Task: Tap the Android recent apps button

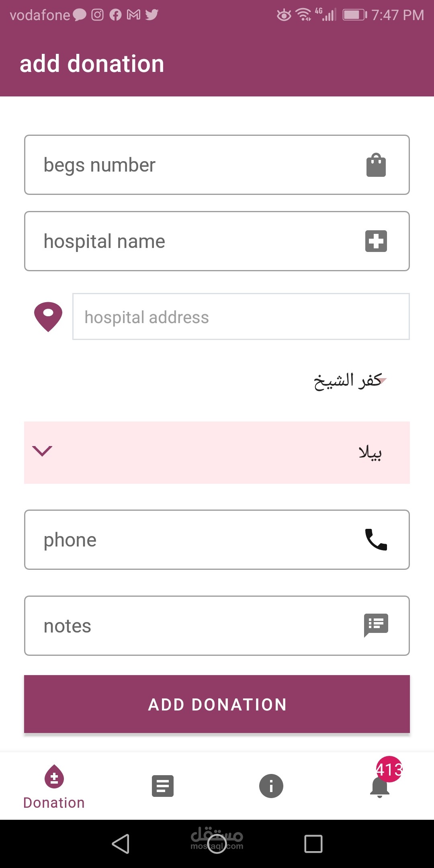Action: [313, 843]
